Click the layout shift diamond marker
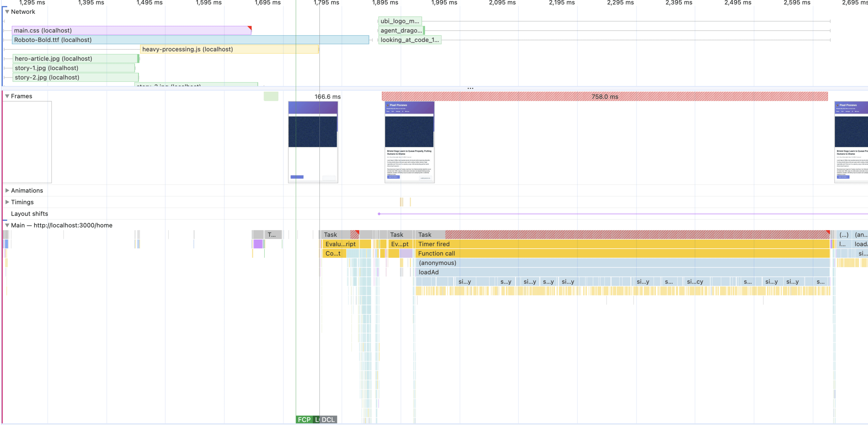868x425 pixels. click(379, 214)
